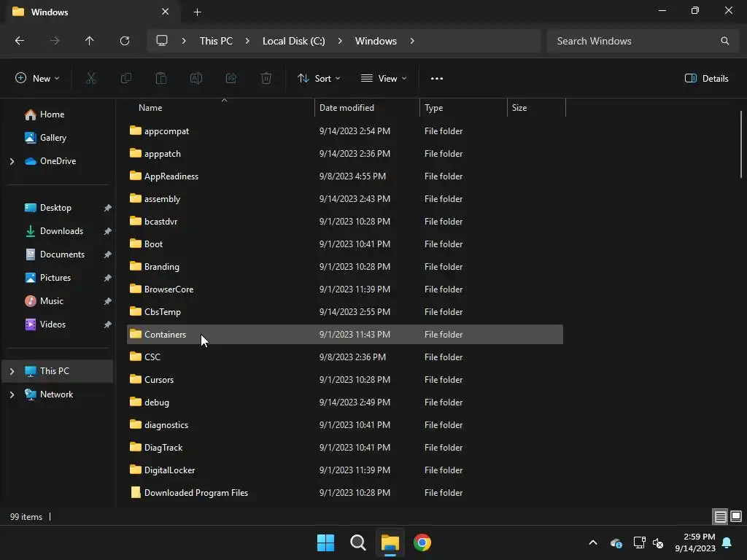Launch Google Chrome from taskbar
The image size is (747, 560).
422,542
